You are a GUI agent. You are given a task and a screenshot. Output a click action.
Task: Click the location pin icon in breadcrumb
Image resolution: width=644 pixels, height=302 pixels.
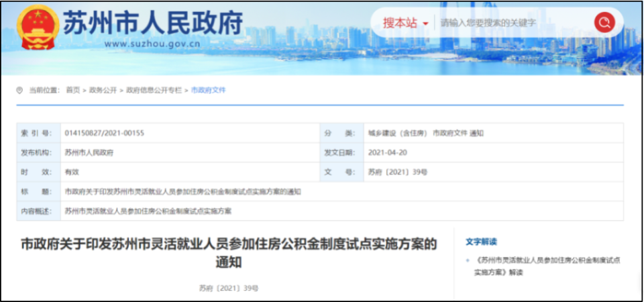pos(19,91)
